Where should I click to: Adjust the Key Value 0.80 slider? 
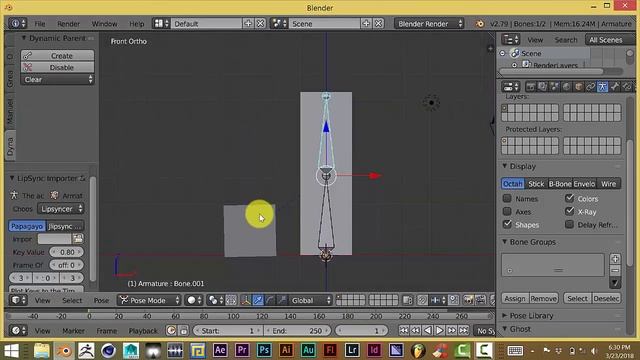pyautogui.click(x=67, y=252)
